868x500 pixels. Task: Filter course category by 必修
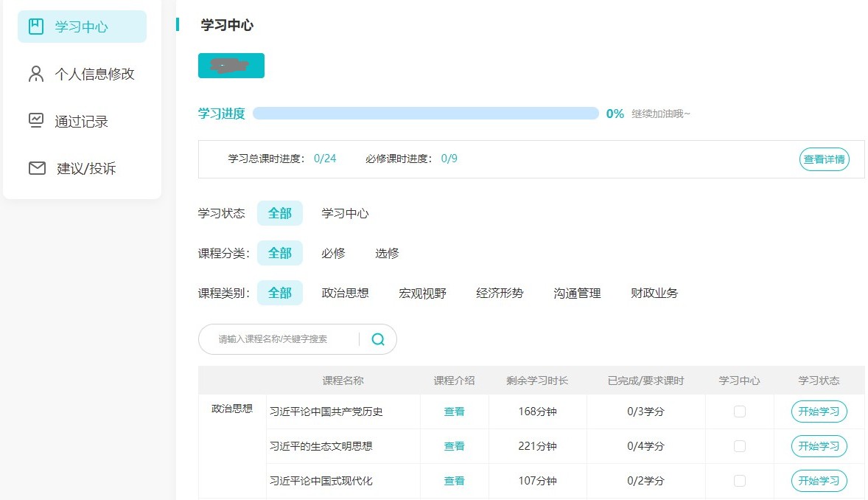[x=333, y=253]
